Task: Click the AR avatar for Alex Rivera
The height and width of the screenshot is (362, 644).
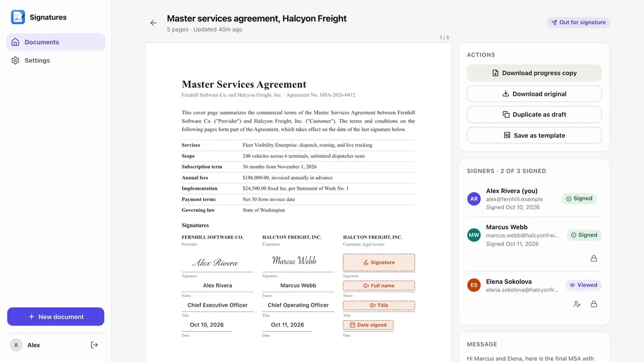Action: (x=474, y=199)
